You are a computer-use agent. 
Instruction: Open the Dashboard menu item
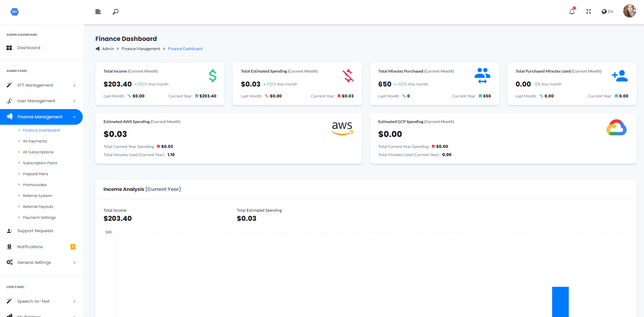point(29,48)
